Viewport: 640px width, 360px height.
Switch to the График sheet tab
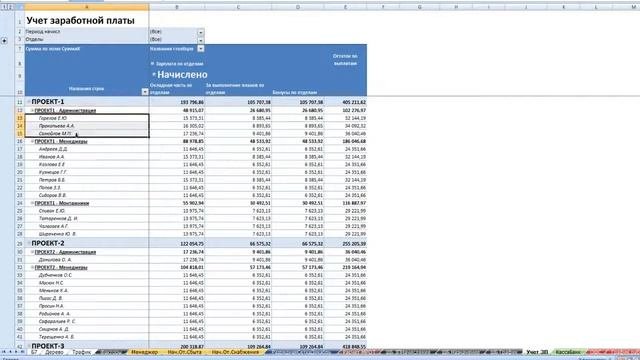coord(81,352)
